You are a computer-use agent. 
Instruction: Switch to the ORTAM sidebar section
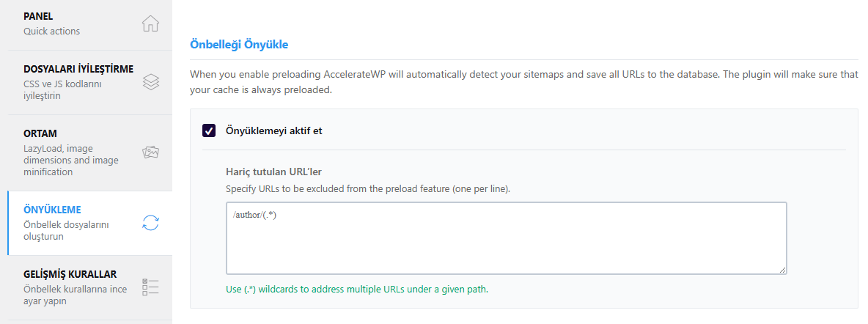(73, 152)
